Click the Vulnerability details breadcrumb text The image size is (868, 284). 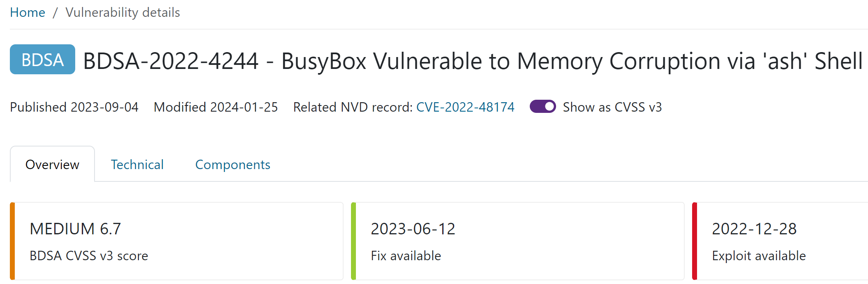point(122,13)
